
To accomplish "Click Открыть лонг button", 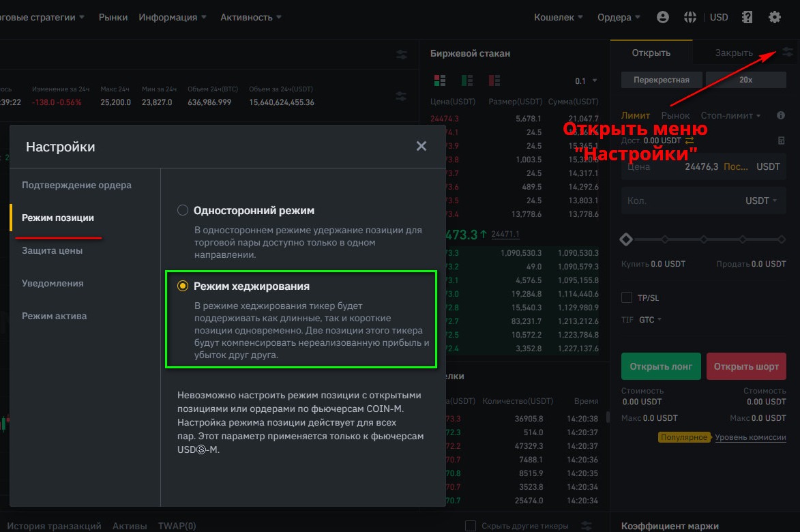I will pyautogui.click(x=661, y=366).
